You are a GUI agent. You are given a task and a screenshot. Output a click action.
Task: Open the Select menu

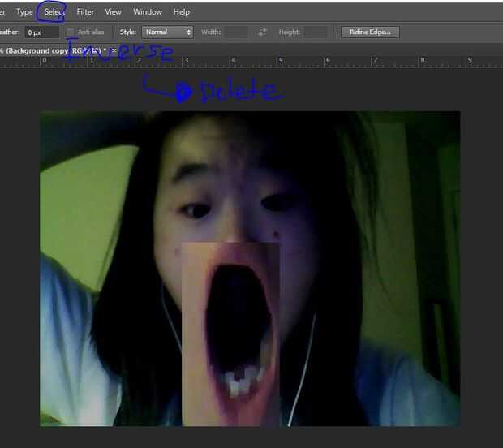[x=54, y=12]
